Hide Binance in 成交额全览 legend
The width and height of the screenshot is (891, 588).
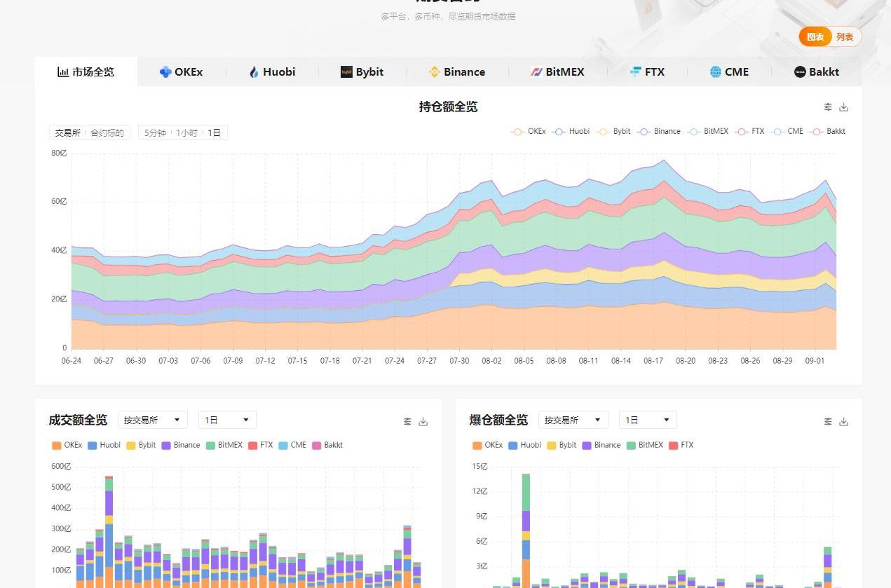click(x=181, y=445)
